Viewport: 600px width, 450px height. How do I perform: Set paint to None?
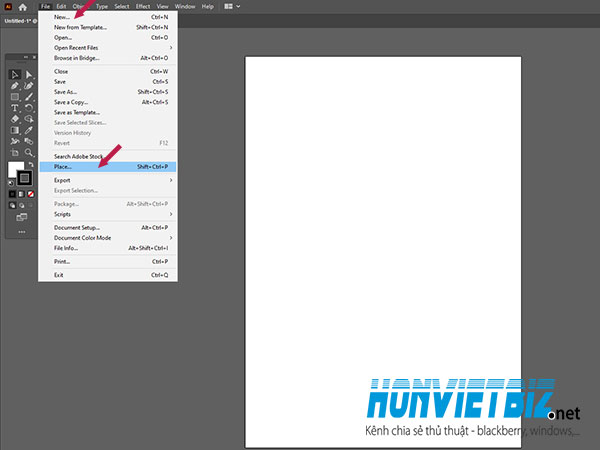[31, 194]
